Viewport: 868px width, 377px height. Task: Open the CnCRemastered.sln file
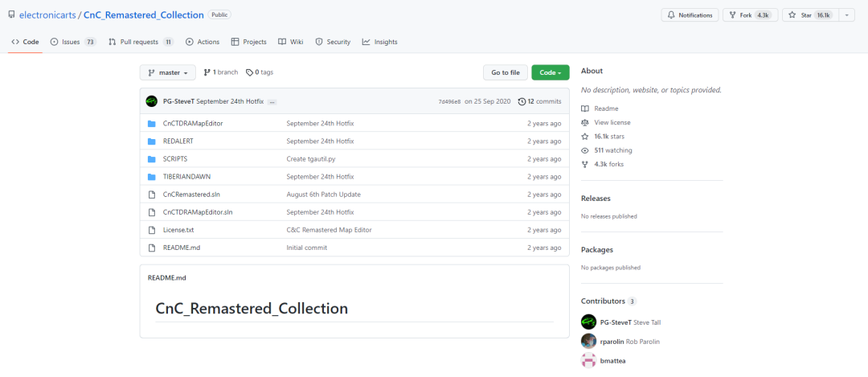[x=191, y=195]
